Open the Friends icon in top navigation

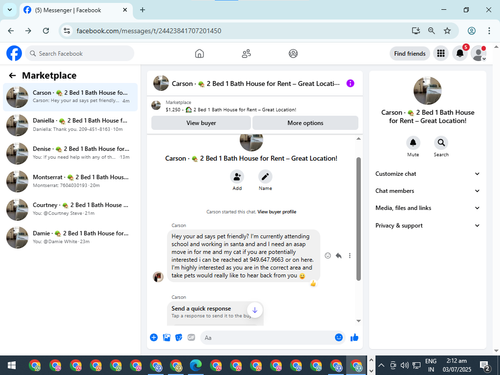tap(246, 53)
